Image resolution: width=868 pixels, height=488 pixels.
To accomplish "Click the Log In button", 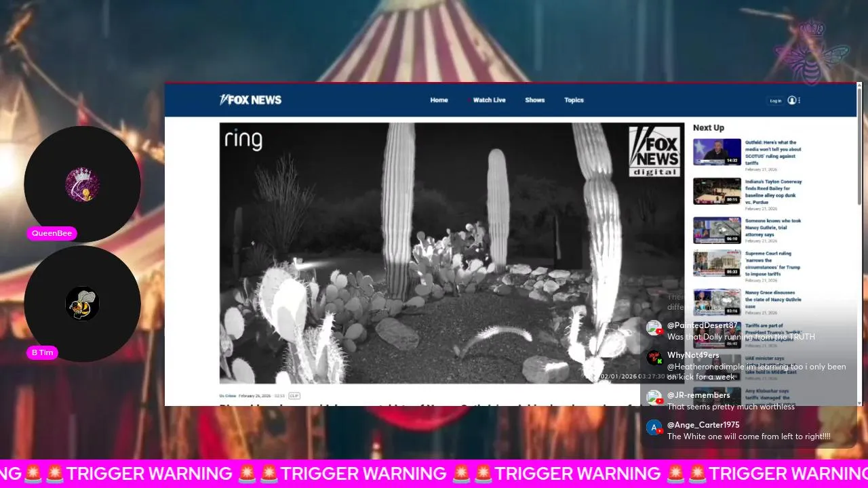I will coord(775,100).
